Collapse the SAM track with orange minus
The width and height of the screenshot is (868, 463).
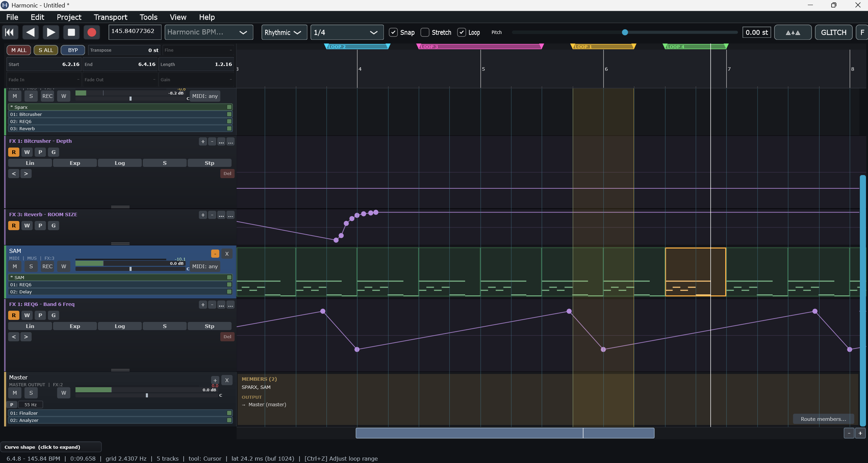pyautogui.click(x=215, y=254)
